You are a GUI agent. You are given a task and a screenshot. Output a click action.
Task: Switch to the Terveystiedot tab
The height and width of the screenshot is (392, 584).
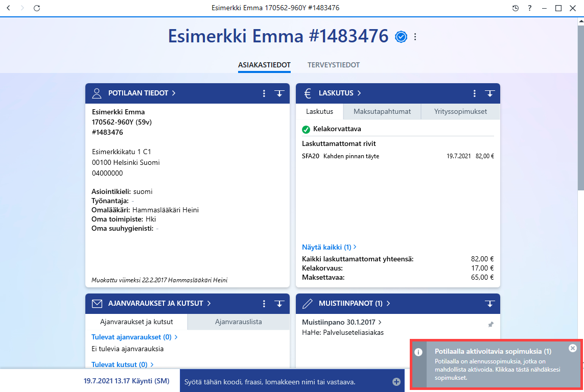click(333, 65)
